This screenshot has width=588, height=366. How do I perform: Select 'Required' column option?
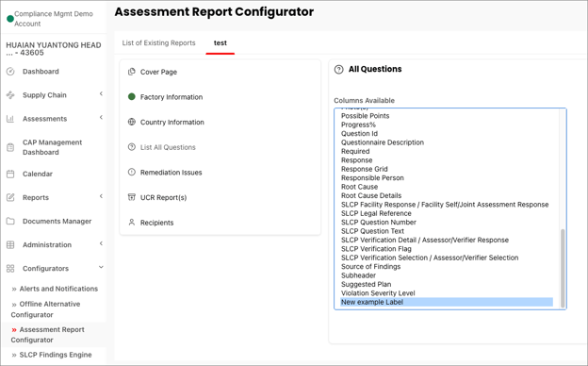355,151
